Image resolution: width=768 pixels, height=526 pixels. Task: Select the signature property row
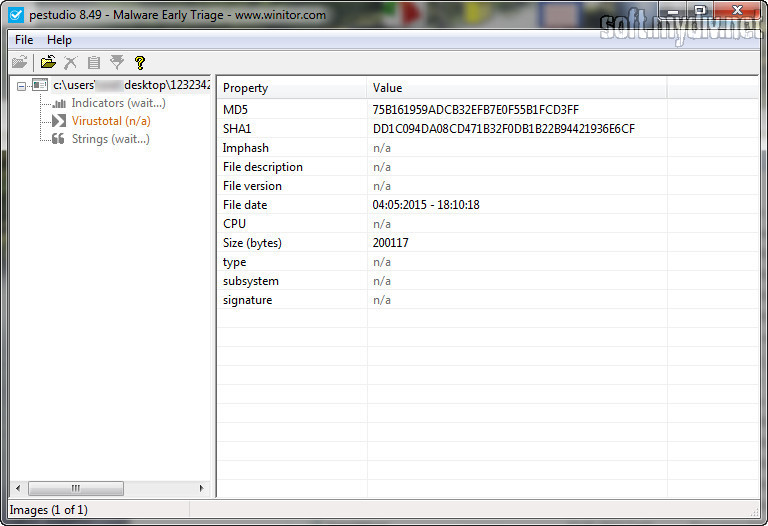pyautogui.click(x=487, y=300)
